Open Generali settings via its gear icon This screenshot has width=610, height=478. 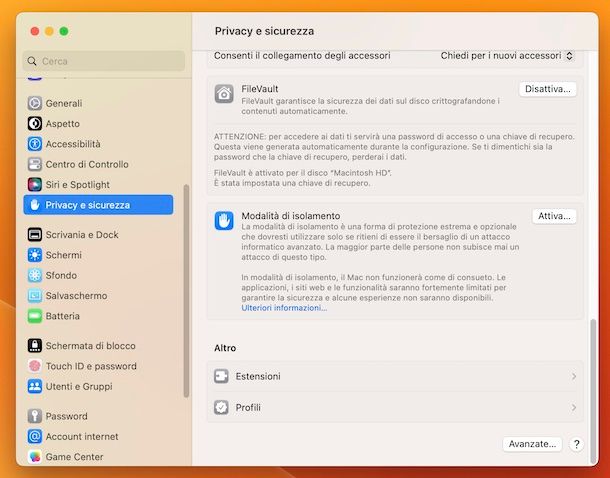(x=35, y=103)
